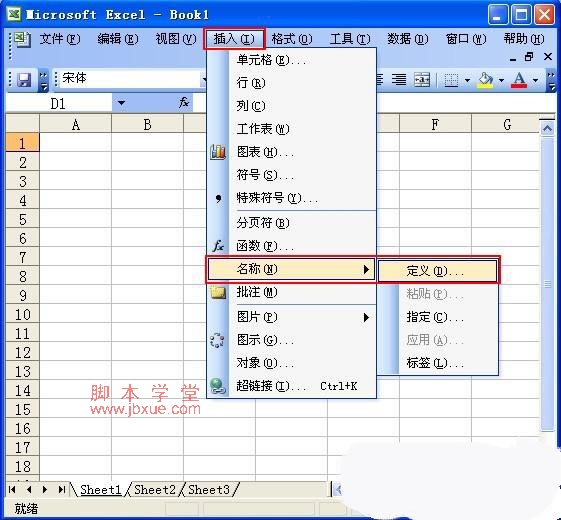This screenshot has width=561, height=520.
Task: Expand the Borders dropdown arrow
Action: (x=467, y=80)
